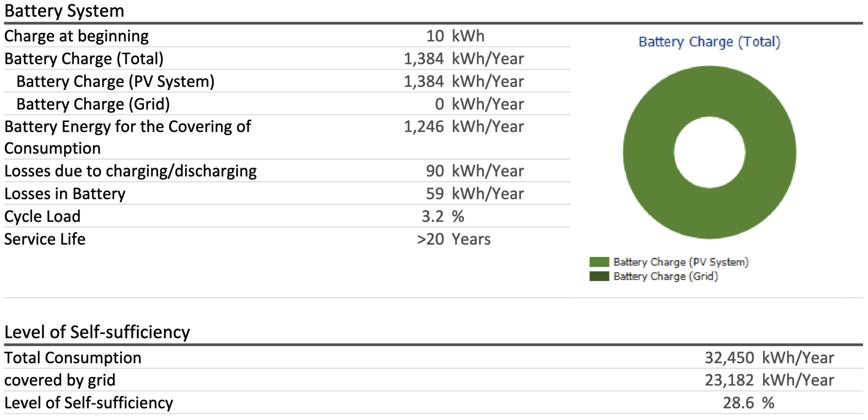Click the Service Life row label
This screenshot has width=868, height=420.
[x=45, y=239]
